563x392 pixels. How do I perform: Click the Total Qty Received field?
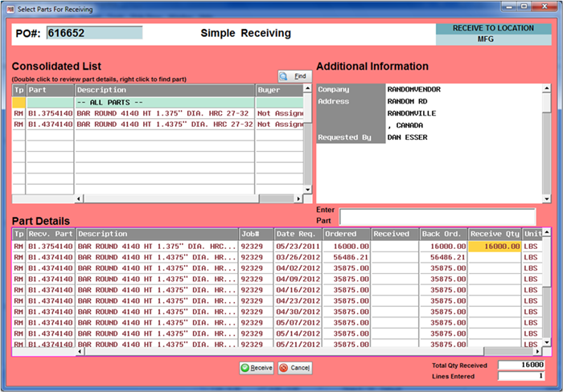pyautogui.click(x=521, y=365)
